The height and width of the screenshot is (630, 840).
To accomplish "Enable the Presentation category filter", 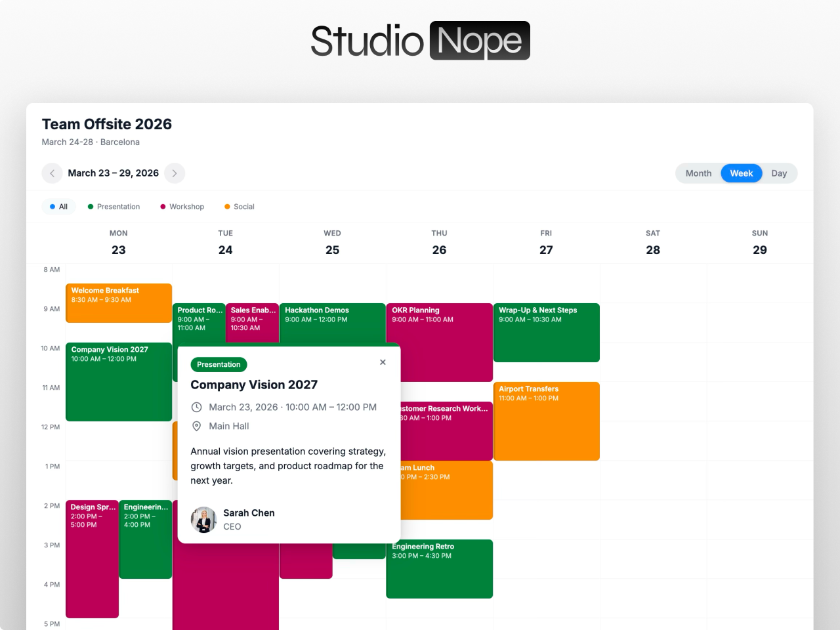I will (x=114, y=206).
